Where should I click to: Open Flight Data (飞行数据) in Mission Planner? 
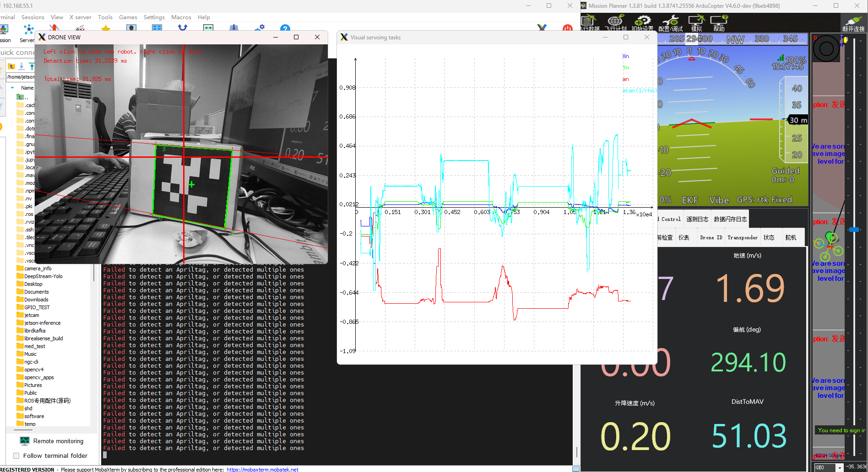pos(590,23)
